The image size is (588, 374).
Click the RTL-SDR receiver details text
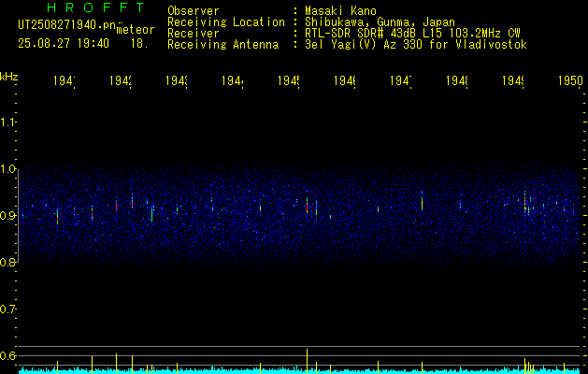point(412,34)
